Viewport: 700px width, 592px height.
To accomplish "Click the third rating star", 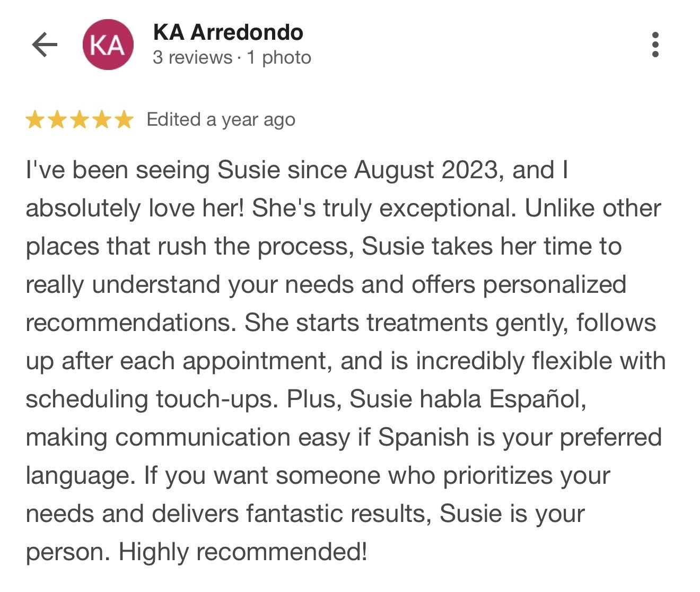I will click(80, 120).
